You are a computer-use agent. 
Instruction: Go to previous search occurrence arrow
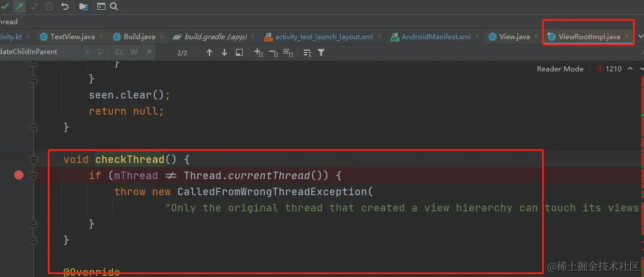click(x=209, y=52)
